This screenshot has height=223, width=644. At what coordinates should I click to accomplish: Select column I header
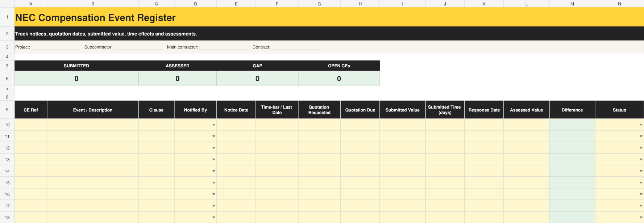pyautogui.click(x=403, y=4)
